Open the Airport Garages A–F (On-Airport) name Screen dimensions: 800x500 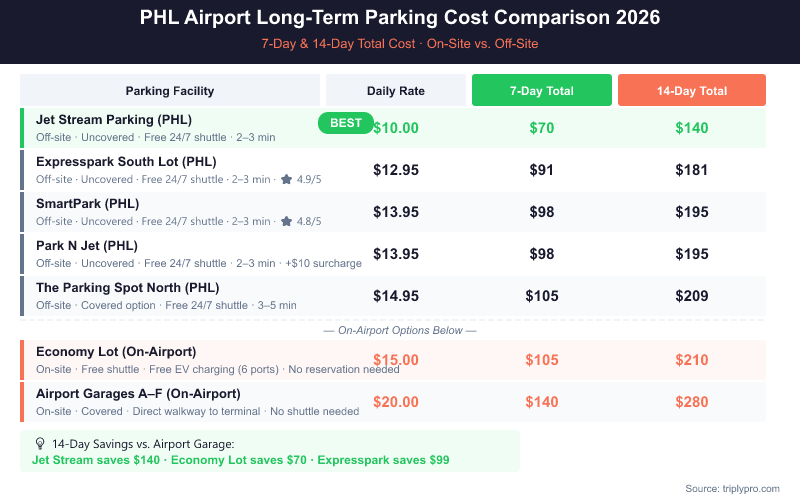point(138,393)
